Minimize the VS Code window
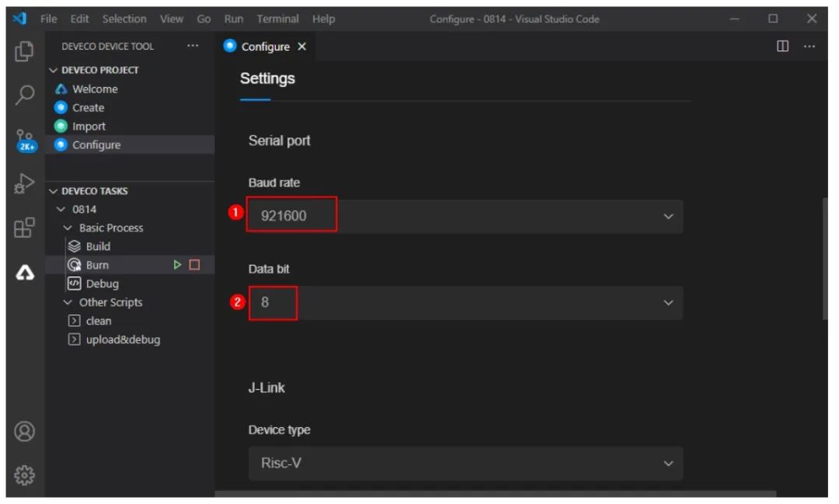This screenshot has height=504, width=839. [x=735, y=19]
